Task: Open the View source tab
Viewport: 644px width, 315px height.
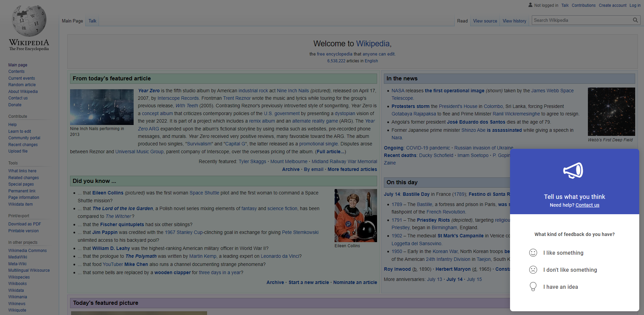Action: click(x=485, y=21)
